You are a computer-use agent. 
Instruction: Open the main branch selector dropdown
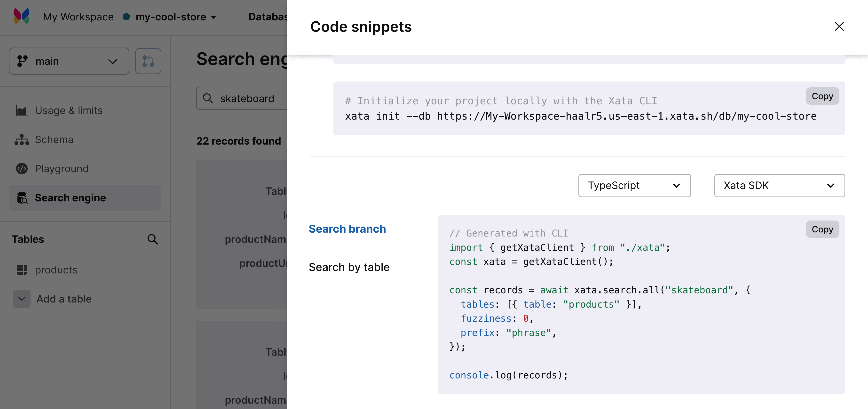tap(69, 61)
